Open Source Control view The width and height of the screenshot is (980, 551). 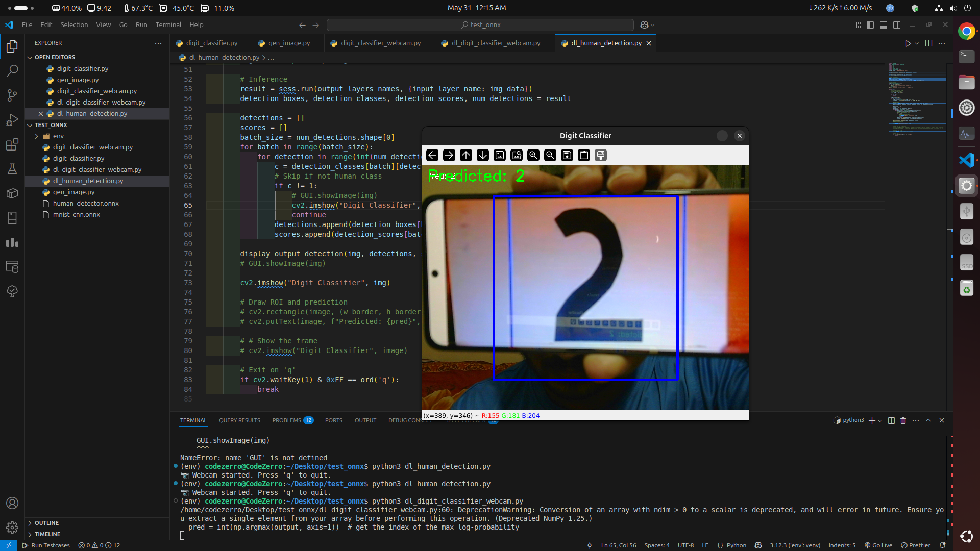pyautogui.click(x=12, y=95)
